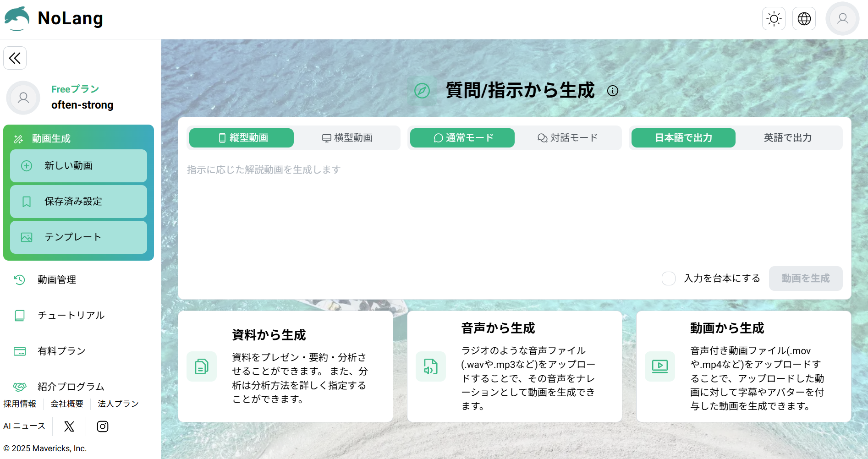Click the info icon beside 質問/指示から生成
Viewport: 868px width, 459px height.
(x=613, y=91)
